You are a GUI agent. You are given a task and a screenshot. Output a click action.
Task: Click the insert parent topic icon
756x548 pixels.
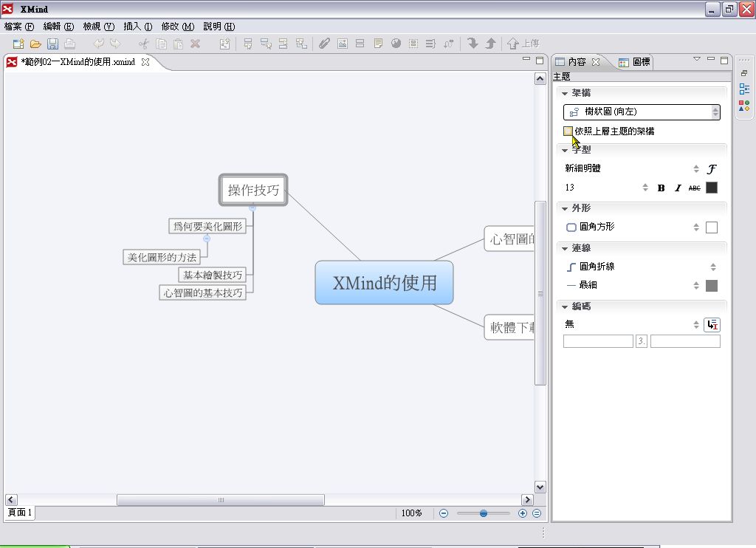[301, 44]
